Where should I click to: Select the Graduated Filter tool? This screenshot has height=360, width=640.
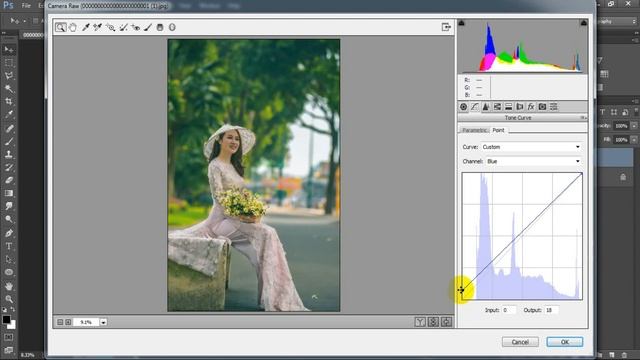point(160,27)
